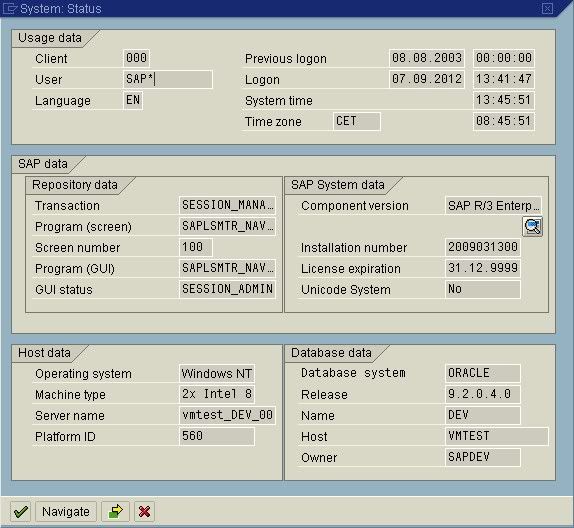Click the database Host field VMTEST
The image size is (574, 528).
coord(497,436)
